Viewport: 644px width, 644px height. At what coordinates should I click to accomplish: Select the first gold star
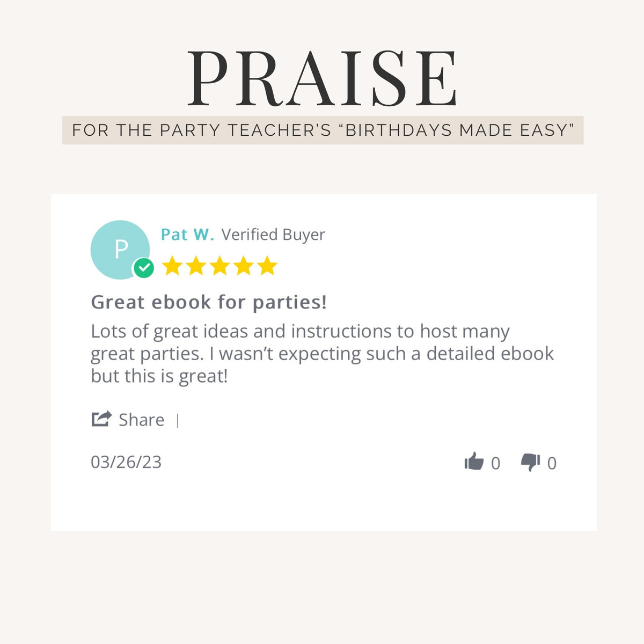click(172, 266)
